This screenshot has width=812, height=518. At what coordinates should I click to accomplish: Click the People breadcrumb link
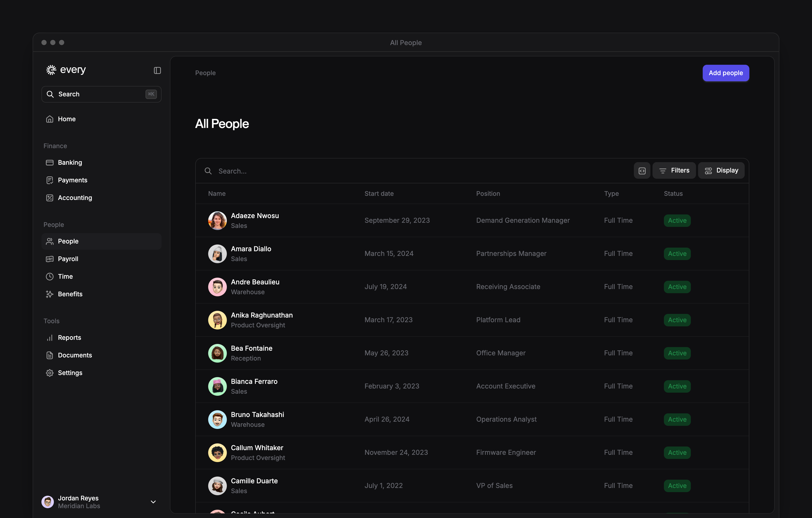(205, 73)
